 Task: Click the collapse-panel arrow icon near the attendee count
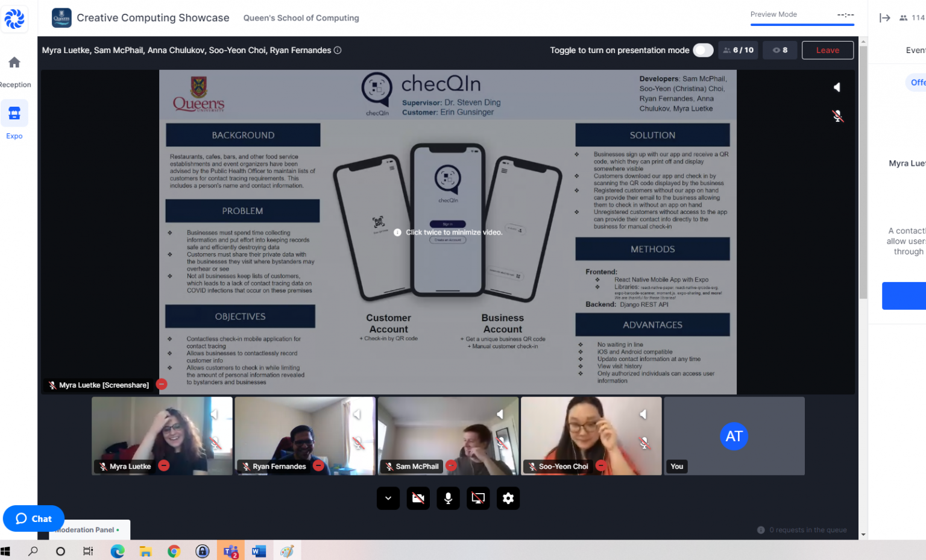pyautogui.click(x=885, y=17)
